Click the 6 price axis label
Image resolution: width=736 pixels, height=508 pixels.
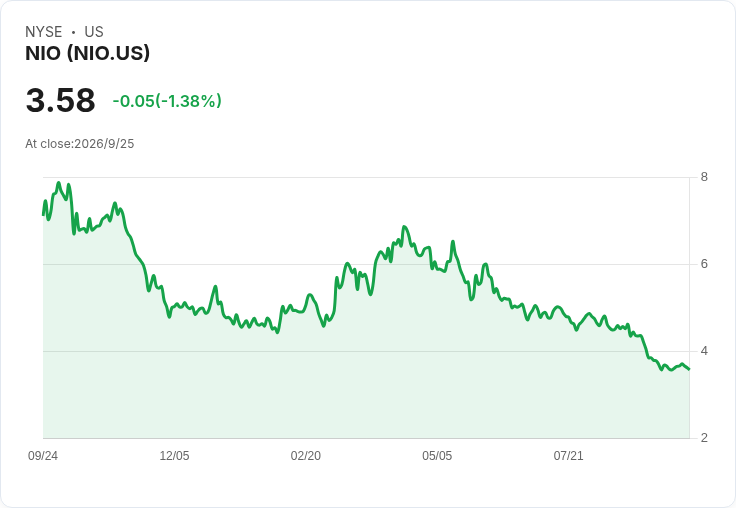[704, 264]
